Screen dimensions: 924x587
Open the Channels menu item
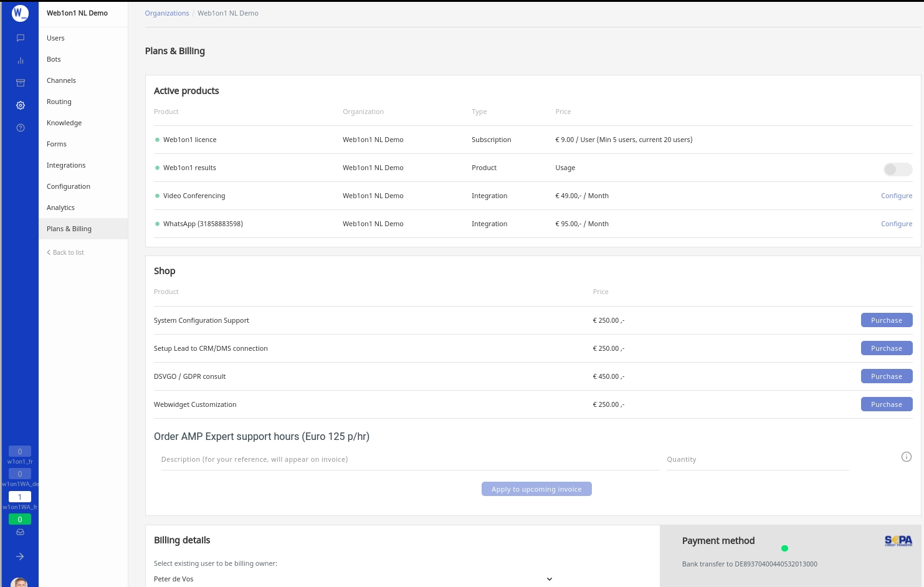coord(83,80)
